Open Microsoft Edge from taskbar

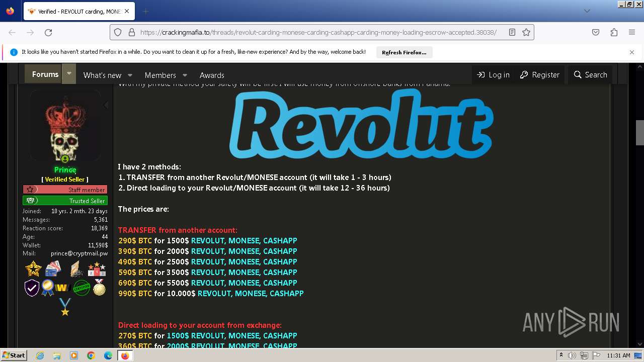coord(108,355)
